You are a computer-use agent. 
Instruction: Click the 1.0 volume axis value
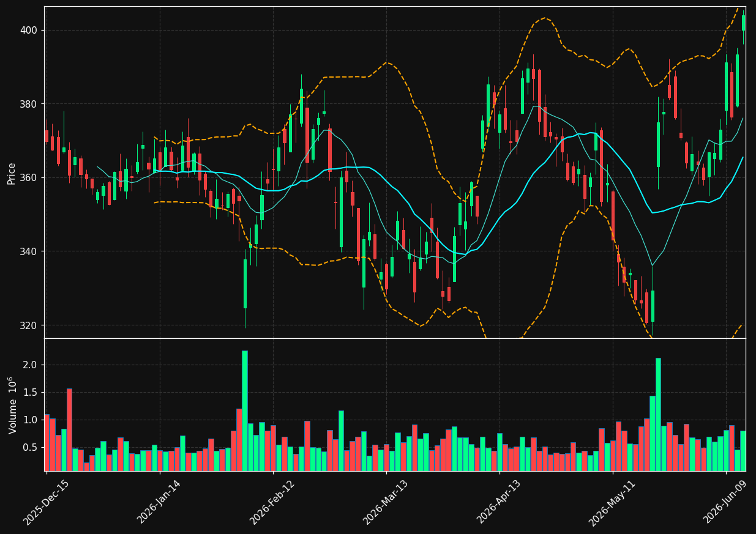31,420
